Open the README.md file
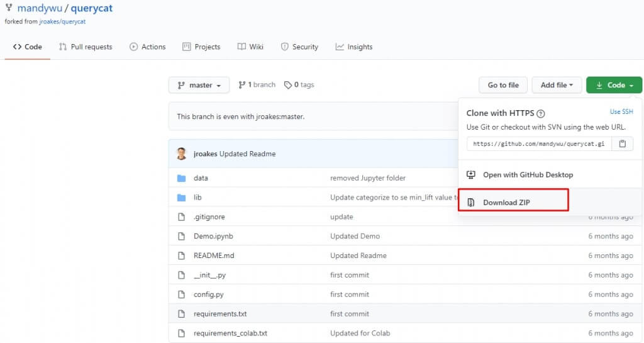 click(214, 256)
